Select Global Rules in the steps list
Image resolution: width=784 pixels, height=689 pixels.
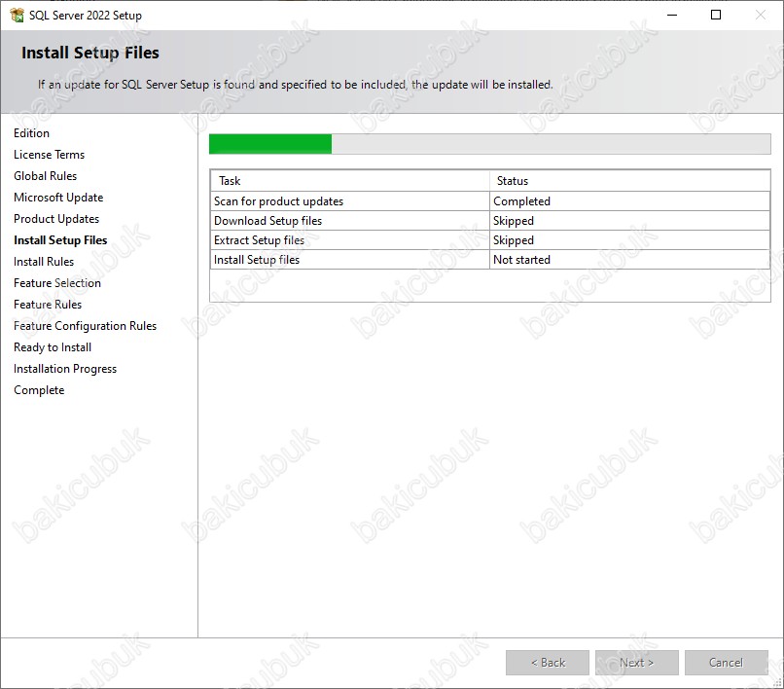(46, 176)
